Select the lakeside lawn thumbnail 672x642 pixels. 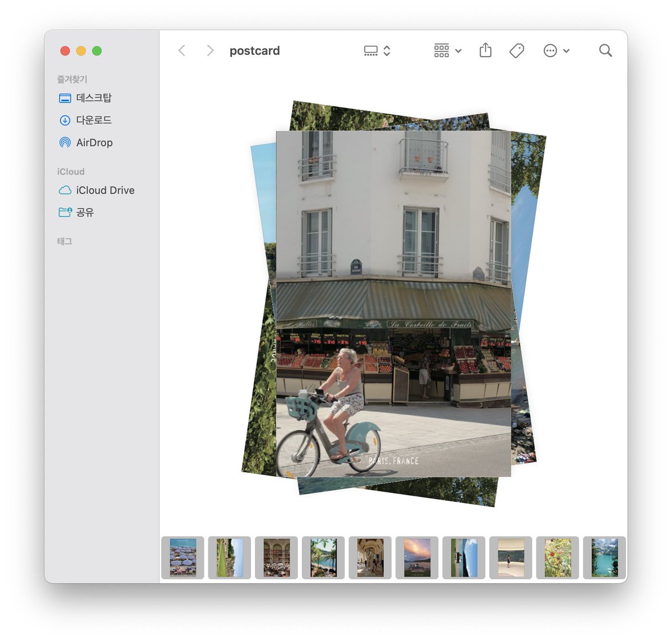click(464, 557)
